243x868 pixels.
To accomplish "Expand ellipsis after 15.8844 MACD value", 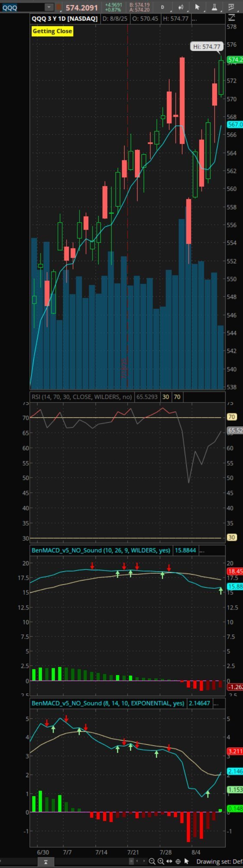I will tap(201, 550).
